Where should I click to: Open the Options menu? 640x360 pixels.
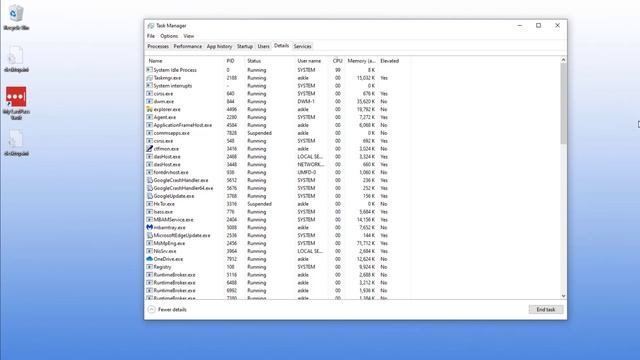tap(169, 36)
